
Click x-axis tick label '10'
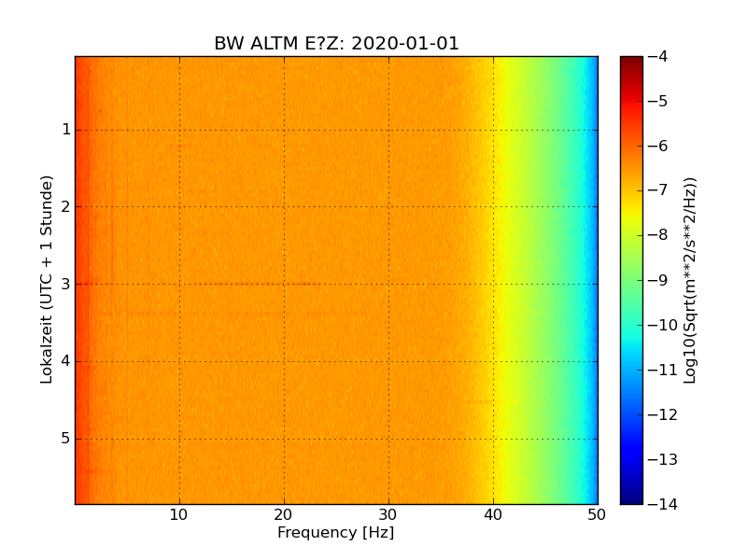178,515
